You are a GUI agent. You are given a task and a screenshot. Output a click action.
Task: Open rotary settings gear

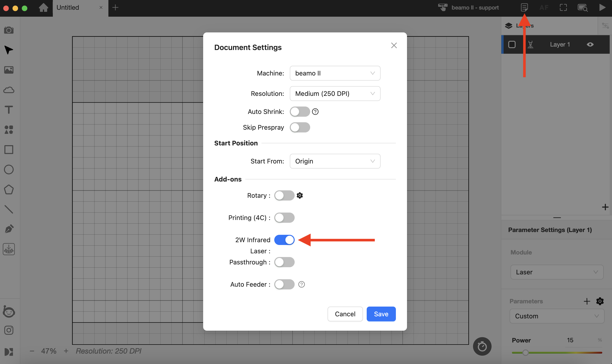[300, 195]
